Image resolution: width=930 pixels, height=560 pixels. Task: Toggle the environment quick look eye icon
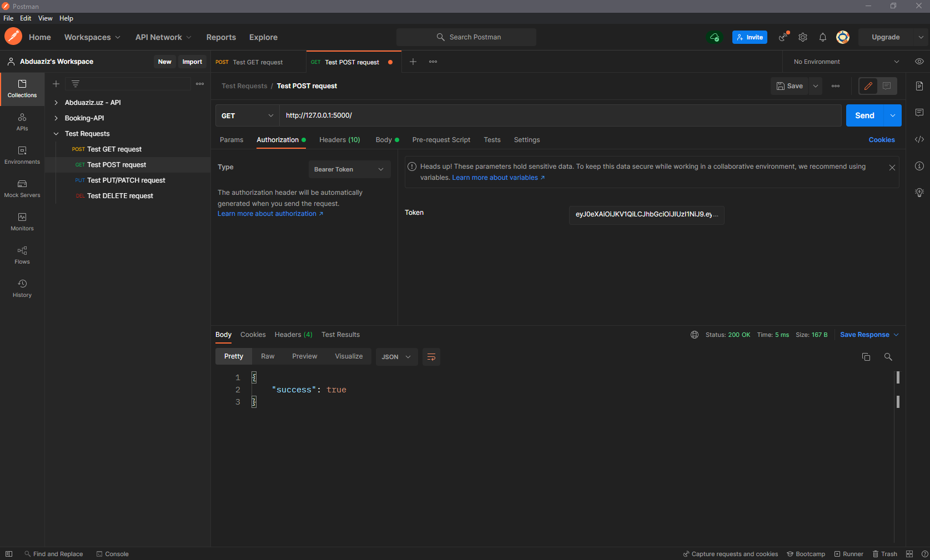point(919,62)
